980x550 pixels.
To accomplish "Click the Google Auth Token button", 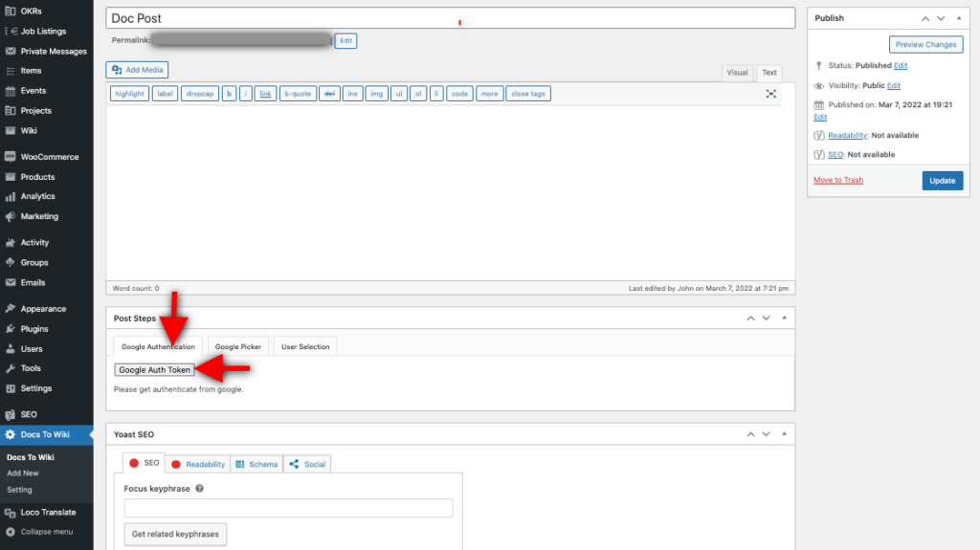I will [154, 370].
